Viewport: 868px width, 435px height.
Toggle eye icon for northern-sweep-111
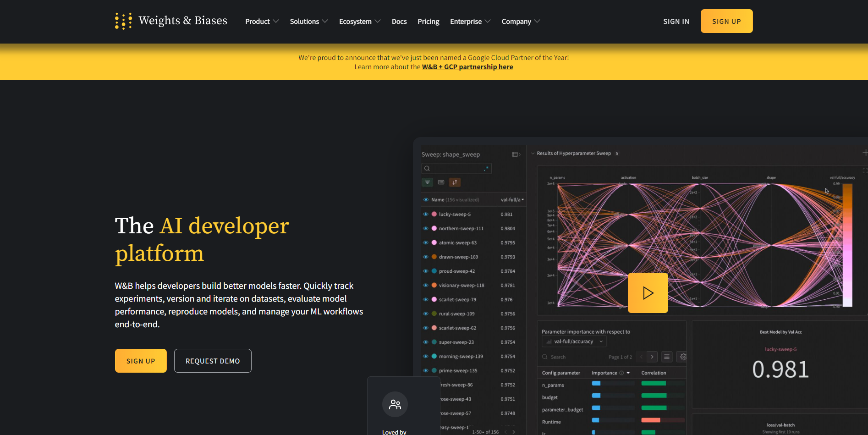coord(426,228)
